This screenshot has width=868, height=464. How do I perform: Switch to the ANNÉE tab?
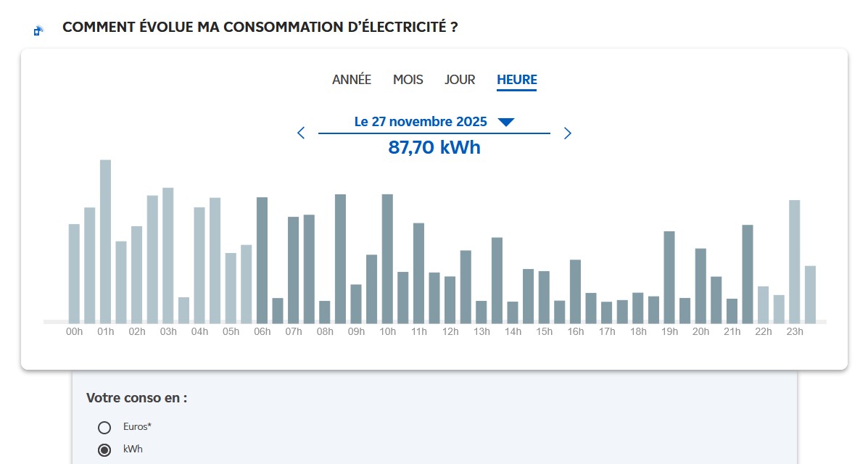point(352,80)
